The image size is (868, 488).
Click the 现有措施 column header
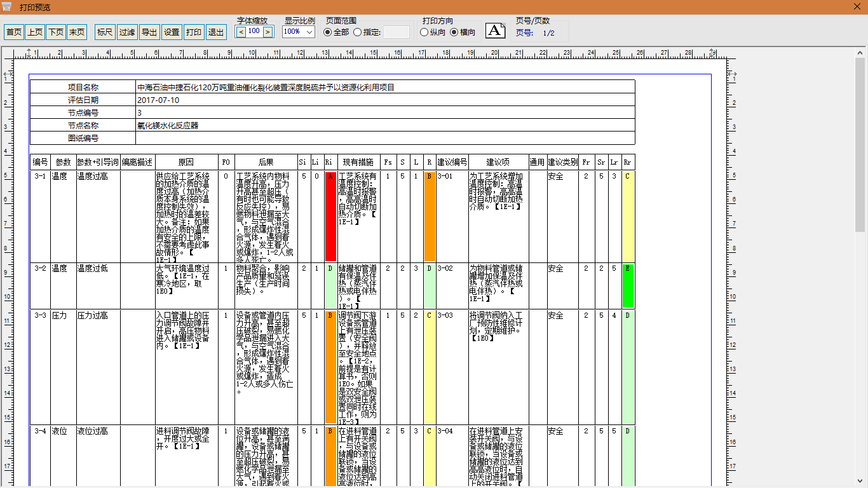[358, 162]
